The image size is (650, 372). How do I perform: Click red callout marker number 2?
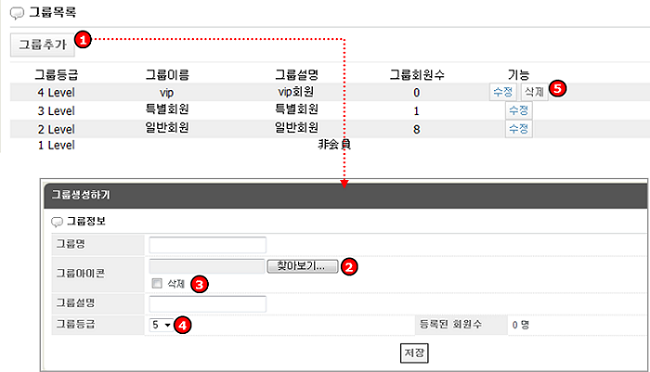pyautogui.click(x=349, y=267)
